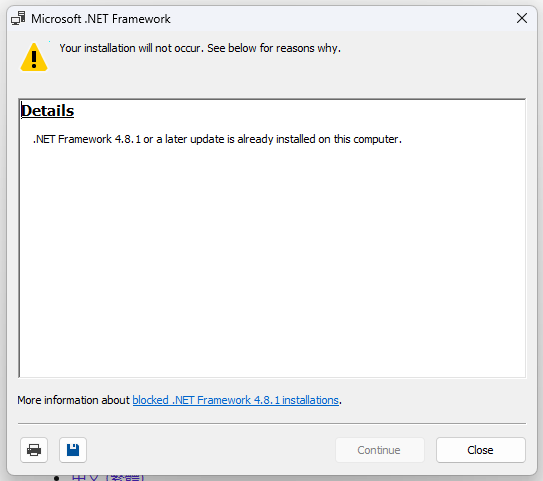Image resolution: width=543 pixels, height=481 pixels.
Task: Click the partially hidden Chinese language link below the dialog
Action: click(x=108, y=478)
